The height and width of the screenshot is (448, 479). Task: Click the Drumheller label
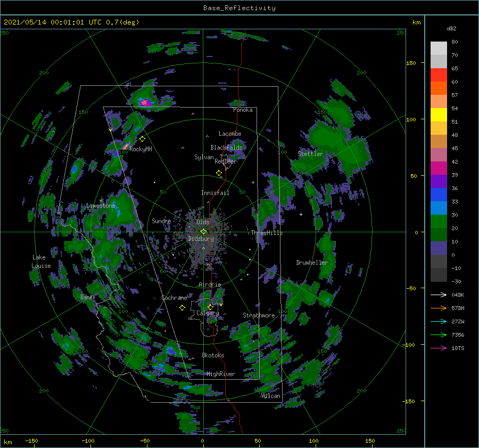click(x=312, y=263)
